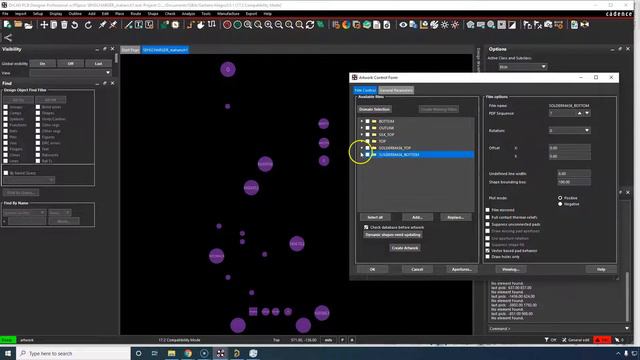Click the Open folder toolbar icon
The width and height of the screenshot is (640, 360).
coord(18,25)
